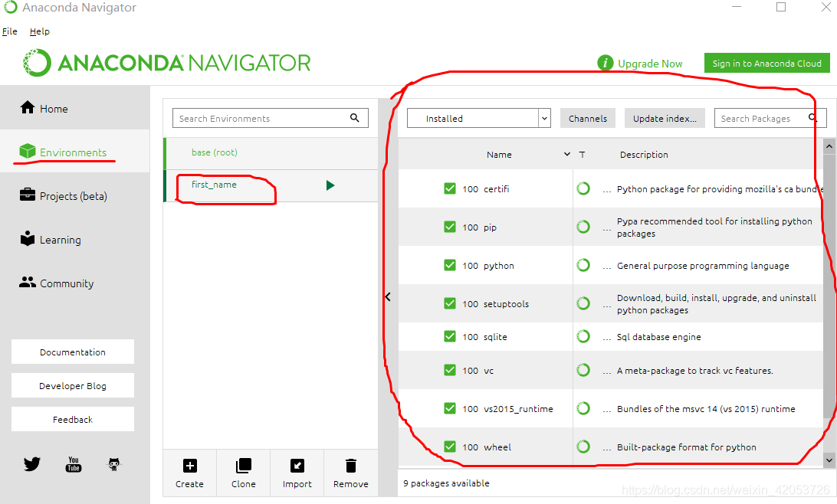
Task: Select the first_name environment
Action: point(271,185)
